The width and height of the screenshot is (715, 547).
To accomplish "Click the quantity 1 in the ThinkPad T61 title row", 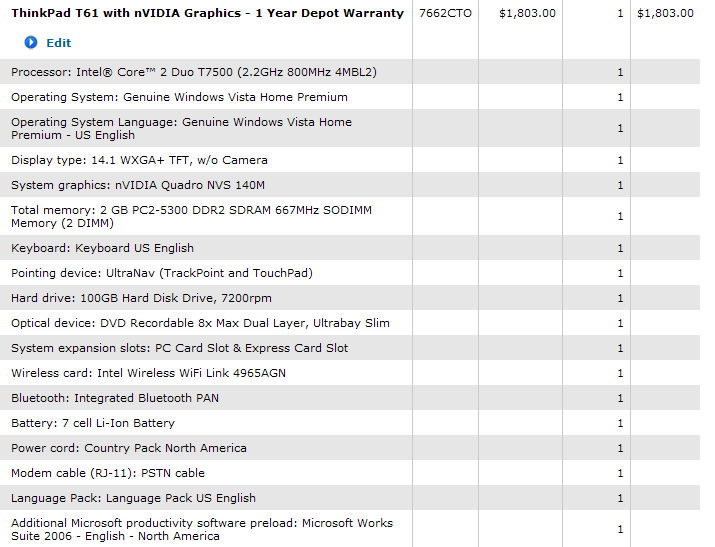I will [620, 13].
